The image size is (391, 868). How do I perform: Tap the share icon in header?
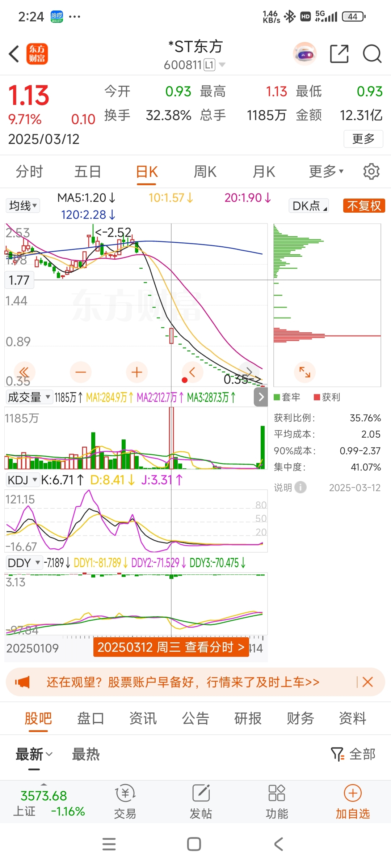pos(339,54)
